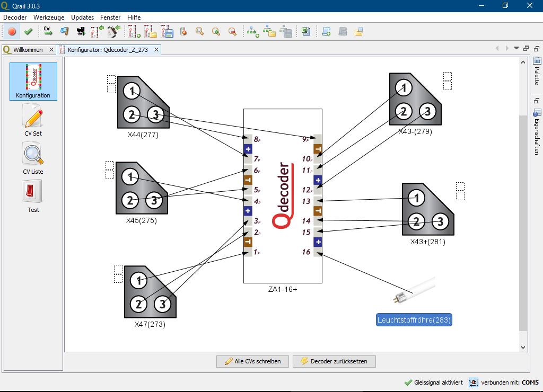Screen dimensions: 543x392
Task: Close the Konfigurator: Qdecoder_Z_273 tab
Action: [156, 50]
